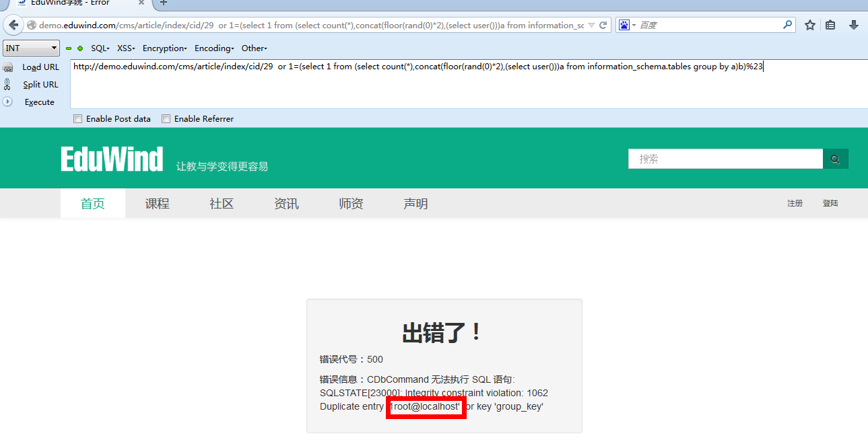The image size is (868, 448).
Task: Open the 课程 navigation tab
Action: pos(158,203)
